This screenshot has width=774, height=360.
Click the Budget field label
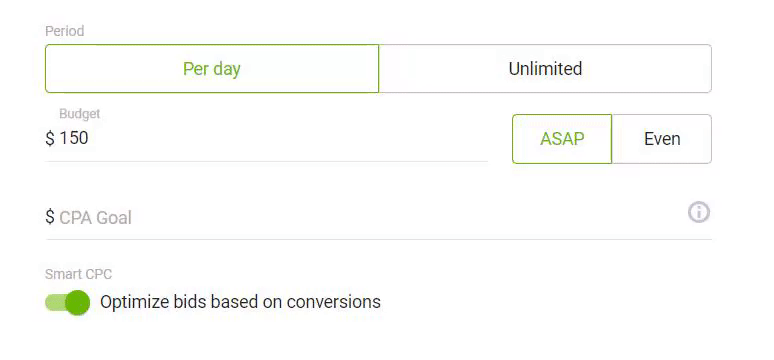pos(79,114)
